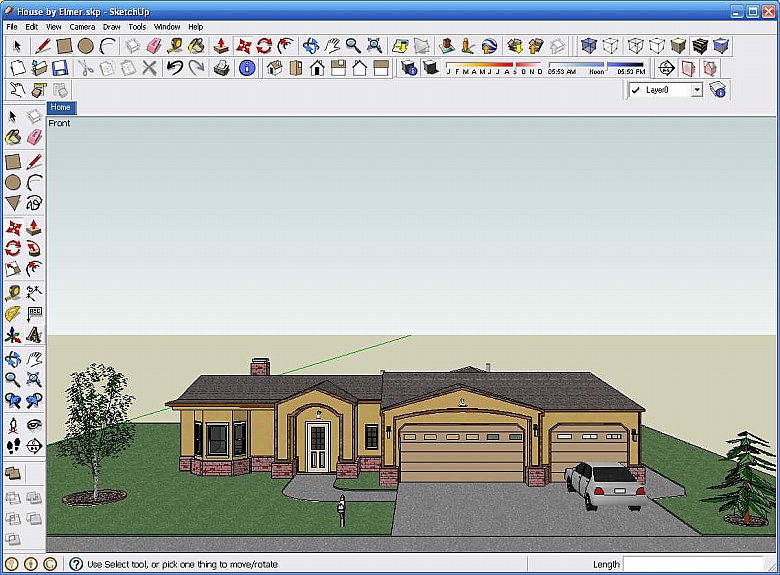Click the Push/Pull tool in the top toolbar

tap(221, 46)
